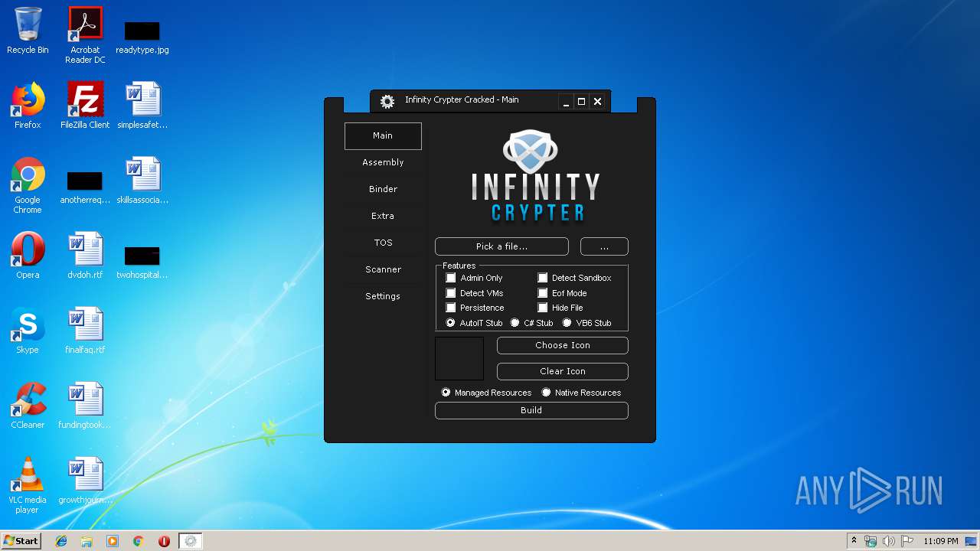
Task: Open Windows Explorer from the taskbar
Action: coord(87,541)
